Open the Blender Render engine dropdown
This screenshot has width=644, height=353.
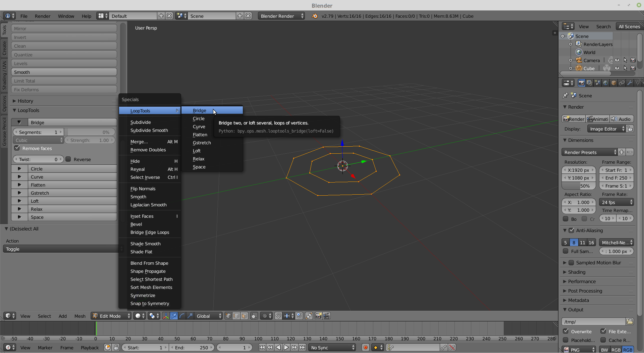pos(281,16)
